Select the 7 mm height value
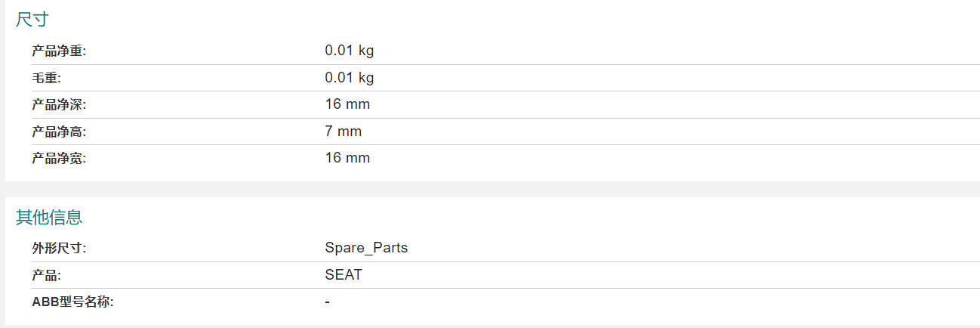 pyautogui.click(x=344, y=132)
